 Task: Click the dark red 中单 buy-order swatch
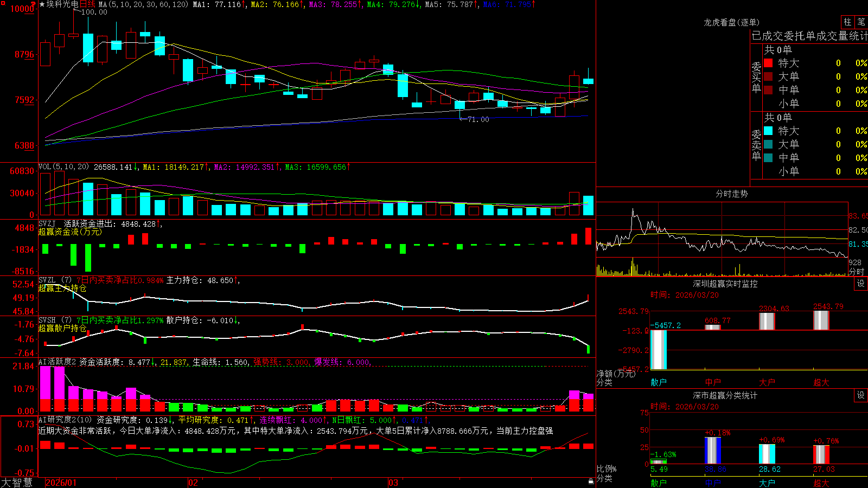[x=768, y=89]
